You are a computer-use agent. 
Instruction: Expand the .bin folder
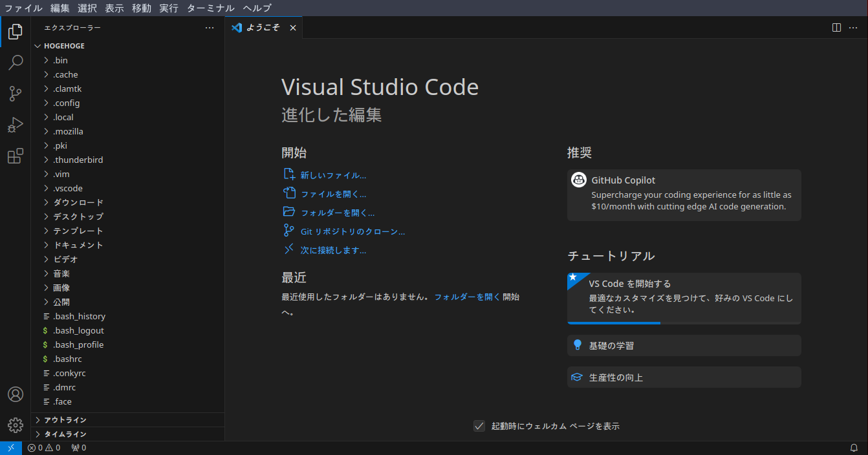click(127, 60)
